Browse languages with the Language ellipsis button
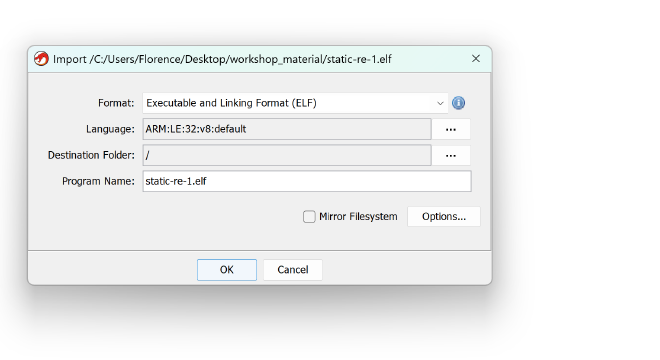The image size is (660, 360). [451, 129]
